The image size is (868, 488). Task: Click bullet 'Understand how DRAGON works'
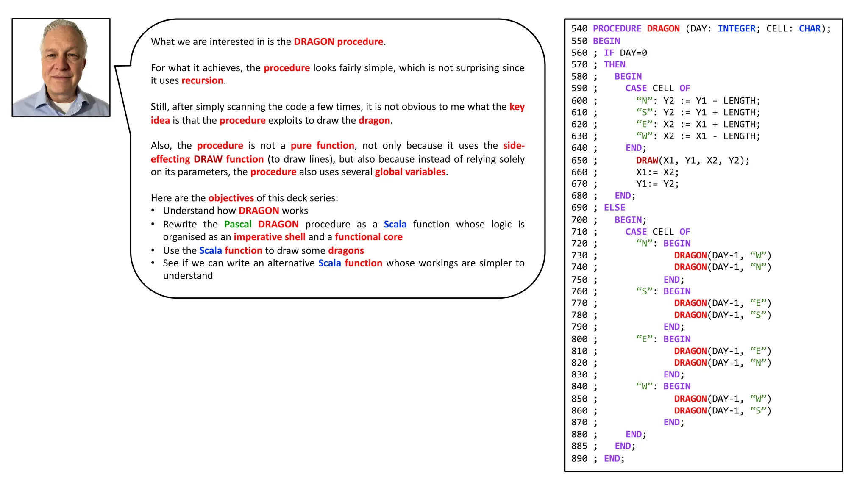click(236, 211)
